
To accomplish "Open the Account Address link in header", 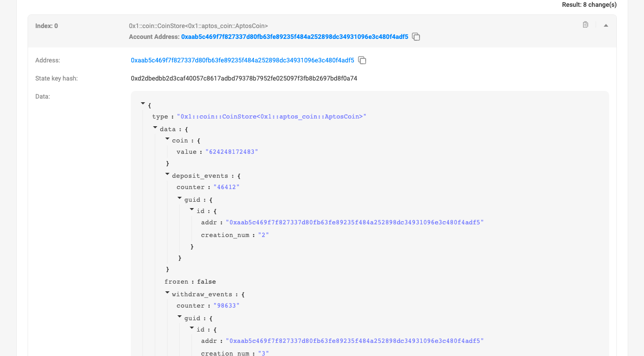I will [x=295, y=37].
